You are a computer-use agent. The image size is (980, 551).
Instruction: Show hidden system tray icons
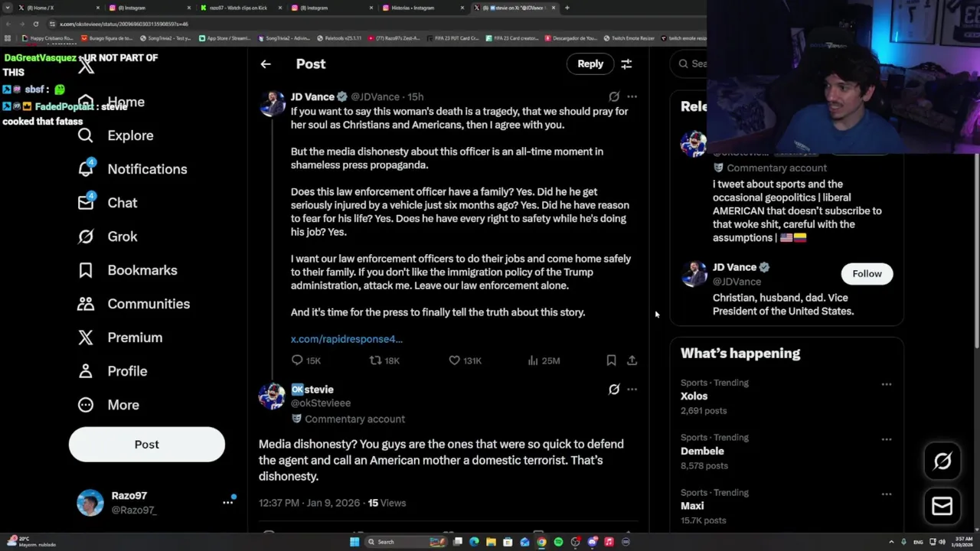click(x=891, y=542)
